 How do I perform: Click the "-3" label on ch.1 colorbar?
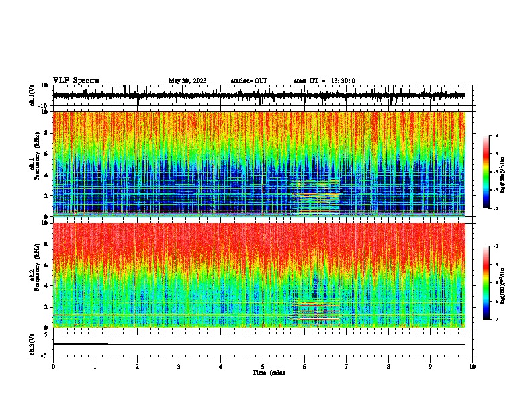[495, 135]
